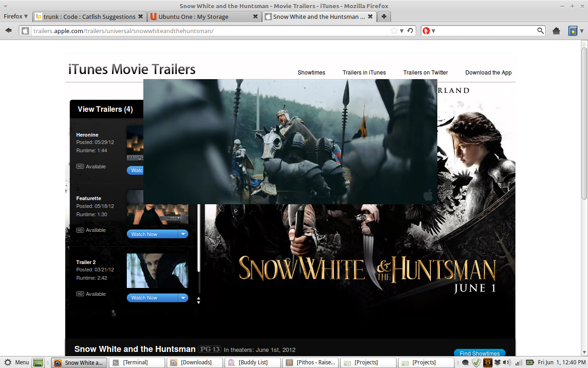
Task: Click the volume speaker icon in system tray
Action: tap(506, 362)
